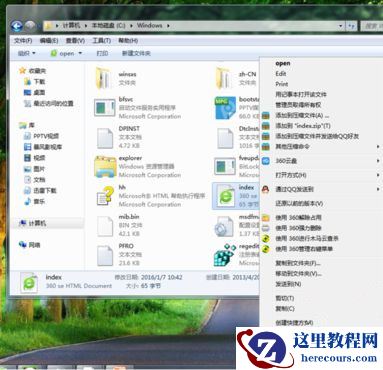
Task: Choose 还原以前的版本(V) in context menu
Action: (x=299, y=203)
